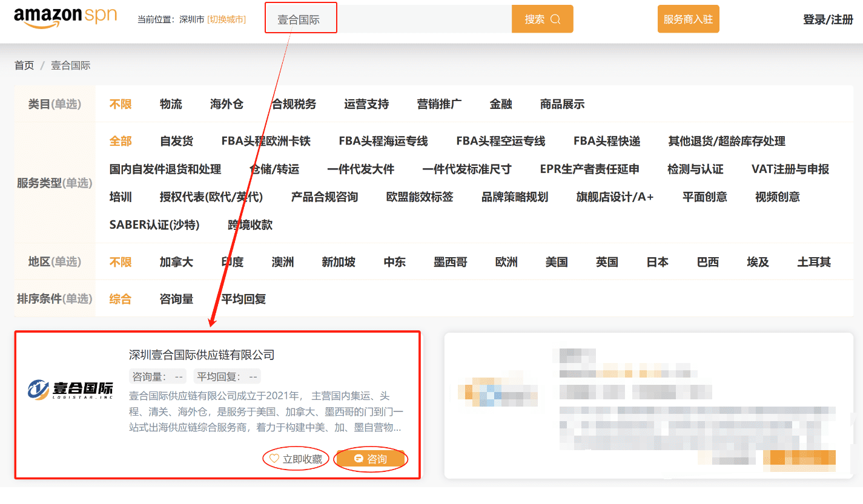Viewport: 863px width, 504px height.
Task: Filter by 旗舰店设计/A+
Action: click(615, 197)
